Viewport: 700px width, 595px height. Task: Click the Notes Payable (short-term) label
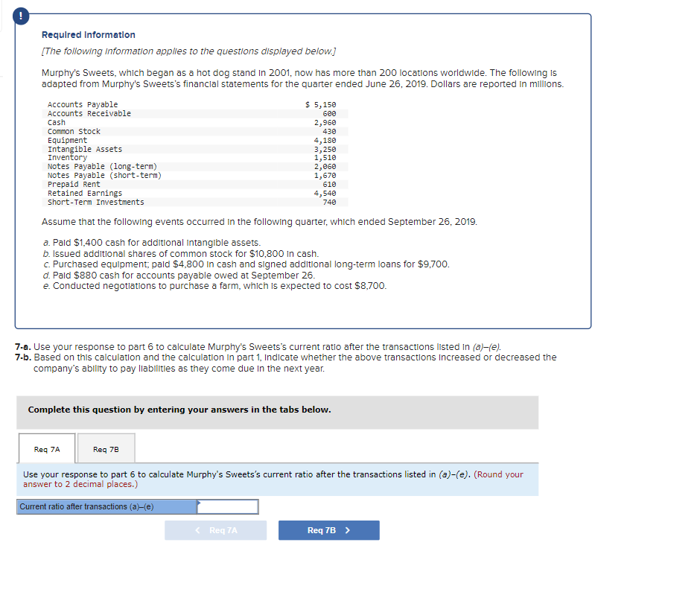point(105,176)
